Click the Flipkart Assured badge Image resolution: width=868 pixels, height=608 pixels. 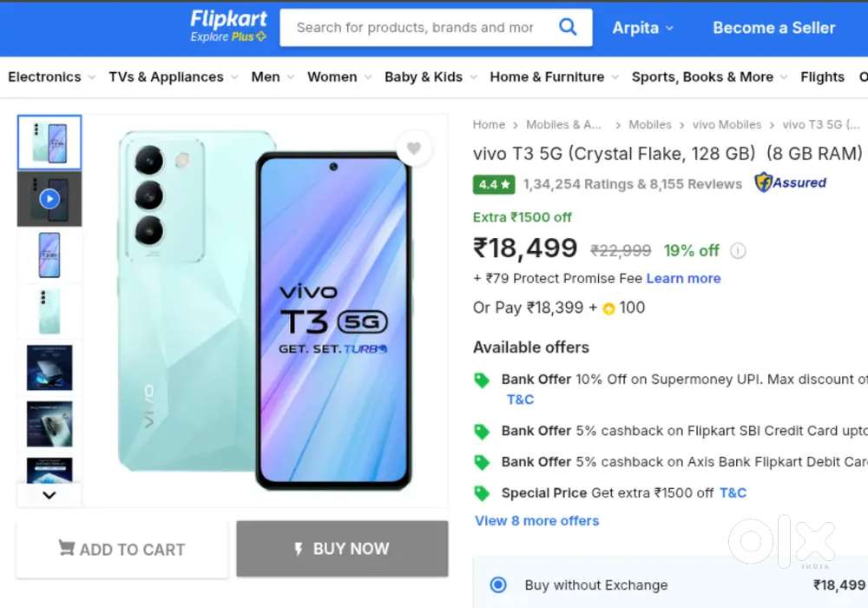click(790, 182)
